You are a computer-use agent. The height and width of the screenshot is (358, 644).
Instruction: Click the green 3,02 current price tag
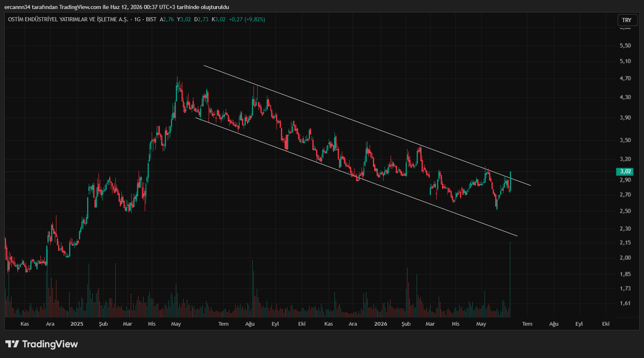point(625,172)
